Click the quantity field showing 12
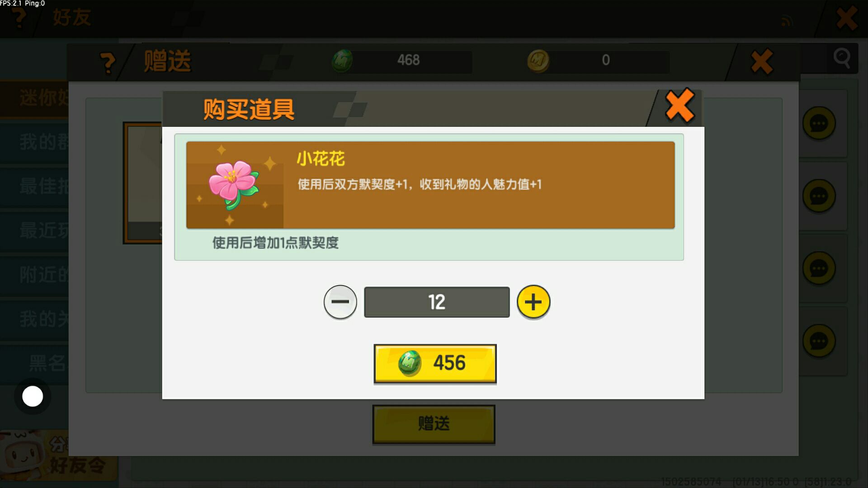This screenshot has width=868, height=488. [437, 302]
